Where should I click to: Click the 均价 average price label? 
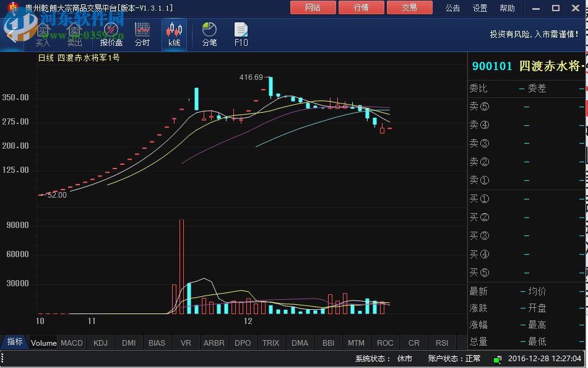click(x=537, y=291)
